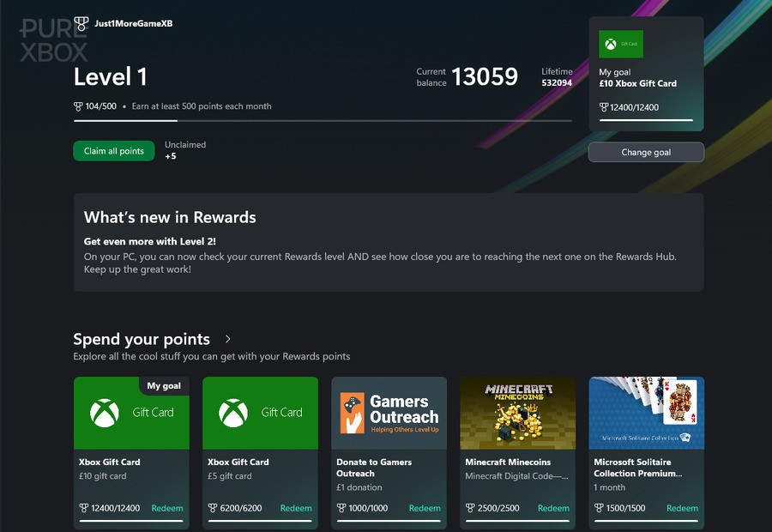Click the PURE XBOX site logo
The image size is (772, 532).
(50, 39)
